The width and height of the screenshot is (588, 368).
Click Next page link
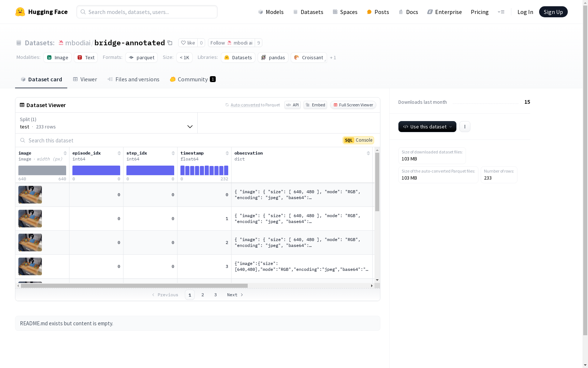235,295
